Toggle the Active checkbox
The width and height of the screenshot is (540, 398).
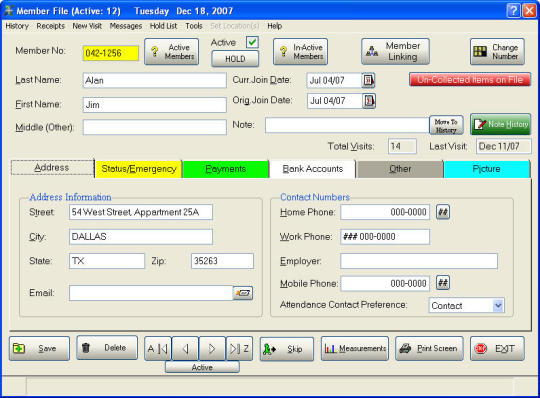[252, 42]
